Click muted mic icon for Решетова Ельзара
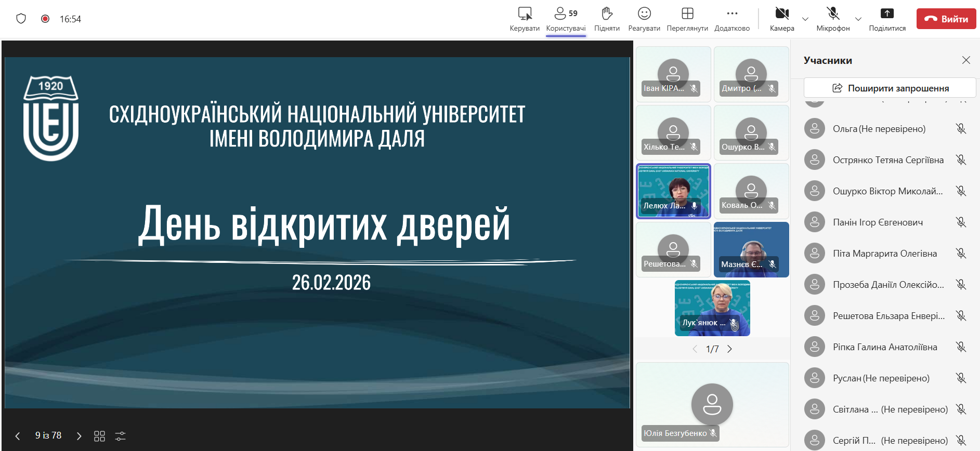Viewport: 980px width, 451px height. pyautogui.click(x=961, y=316)
